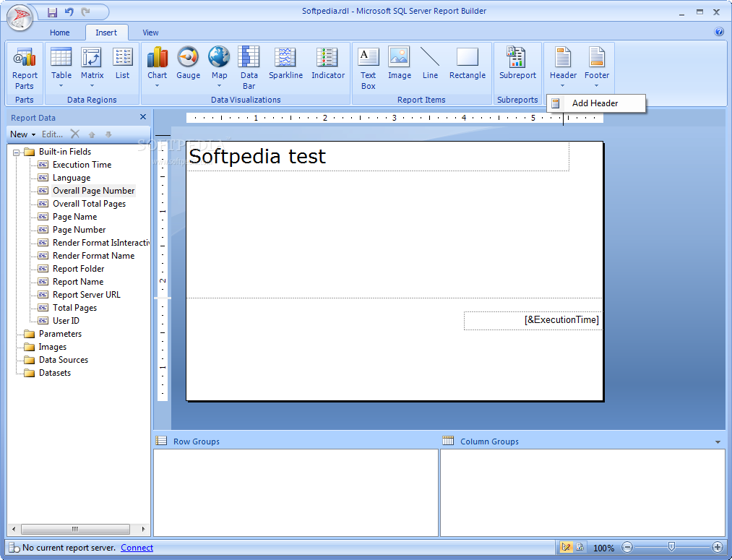Image resolution: width=732 pixels, height=560 pixels.
Task: Select the Parameters folder
Action: tap(60, 334)
